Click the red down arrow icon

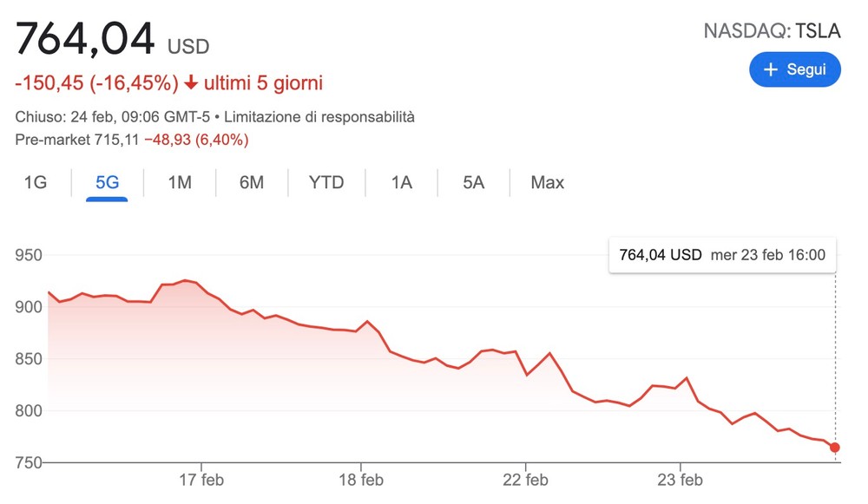191,83
